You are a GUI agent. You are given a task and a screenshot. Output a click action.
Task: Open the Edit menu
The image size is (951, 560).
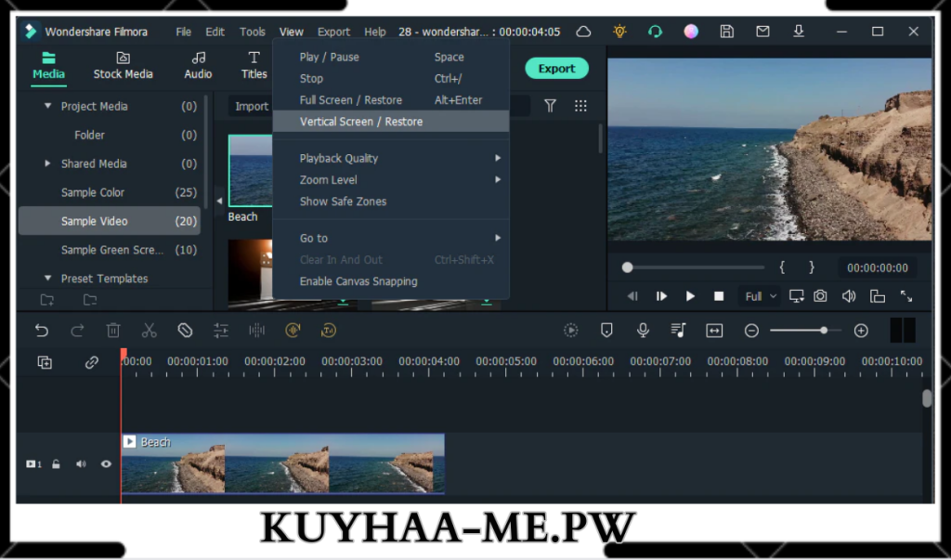coord(215,32)
